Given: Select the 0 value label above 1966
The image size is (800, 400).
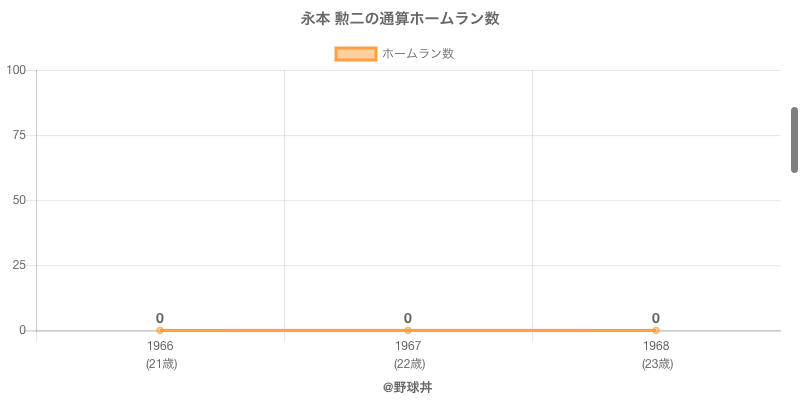Looking at the screenshot, I should point(160,318).
